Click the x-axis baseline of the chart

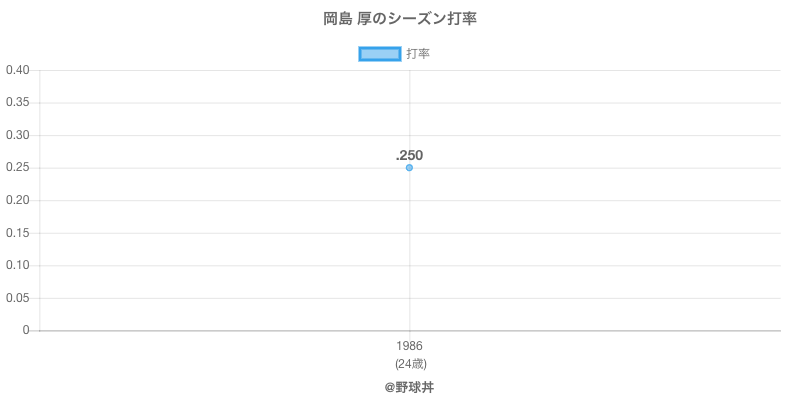coord(600,330)
